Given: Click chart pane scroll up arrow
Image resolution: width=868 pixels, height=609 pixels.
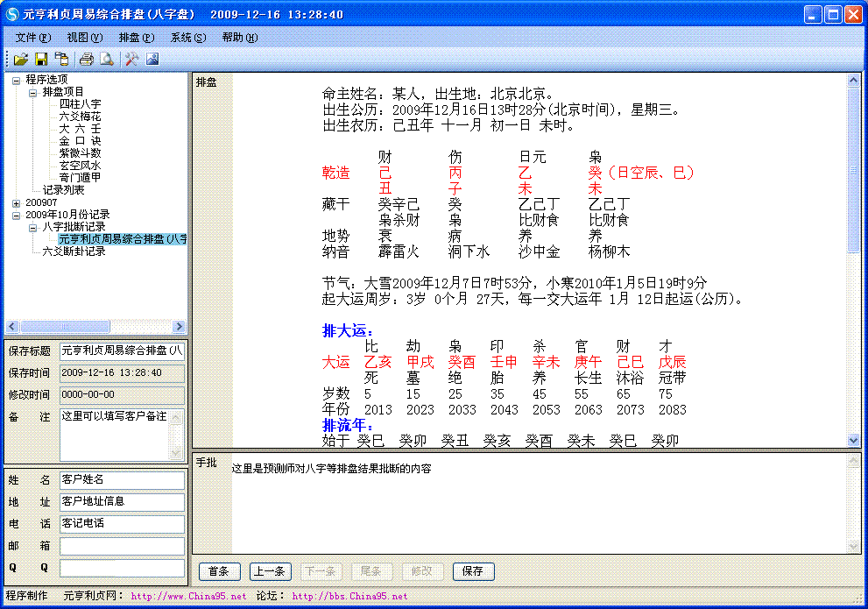Looking at the screenshot, I should click(853, 81).
